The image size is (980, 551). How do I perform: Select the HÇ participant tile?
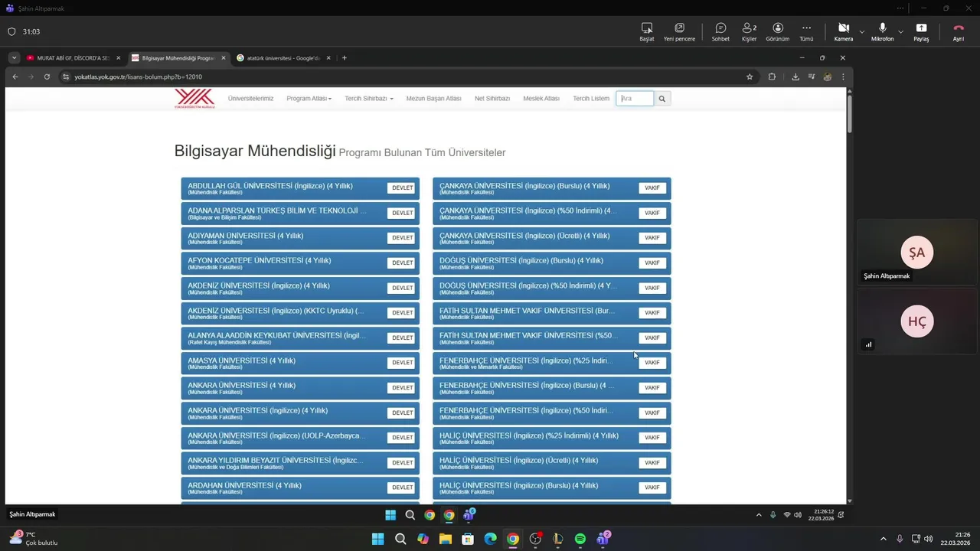point(917,321)
